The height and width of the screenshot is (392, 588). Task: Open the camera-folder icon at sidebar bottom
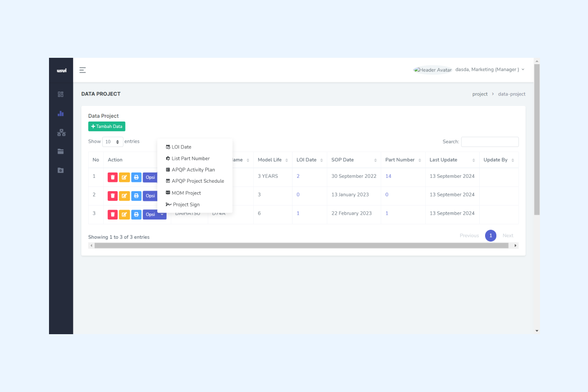pos(61,171)
